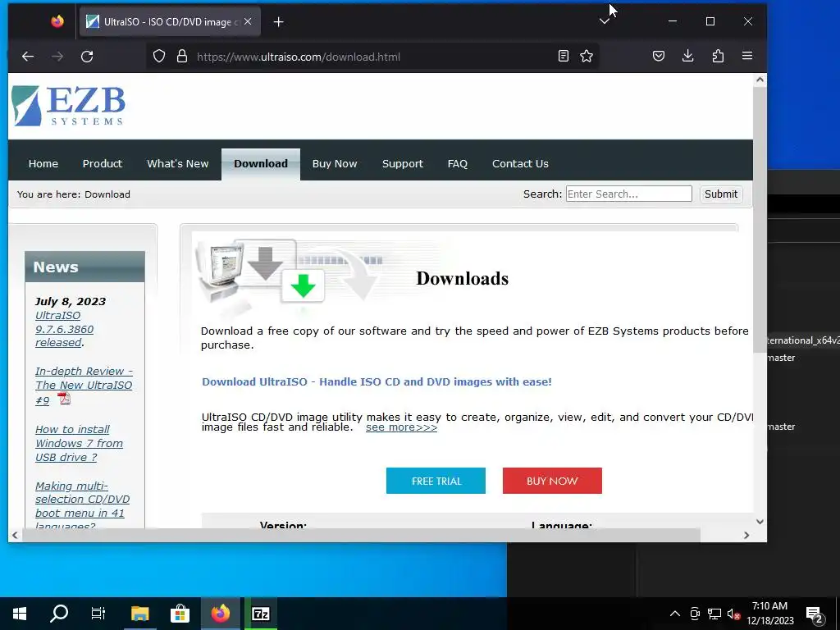Open the Windows Start menu
This screenshot has width=840, height=630.
(x=20, y=614)
